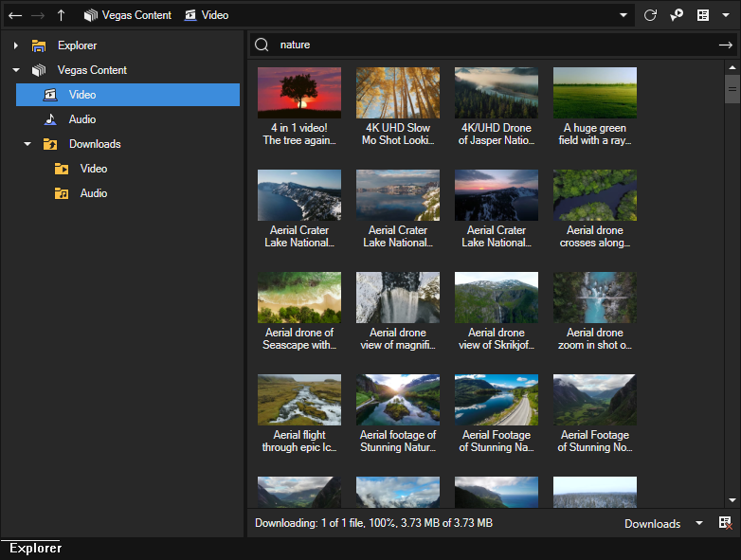Viewport: 741px width, 560px height.
Task: Switch to the Explorer tab
Action: coord(35,548)
